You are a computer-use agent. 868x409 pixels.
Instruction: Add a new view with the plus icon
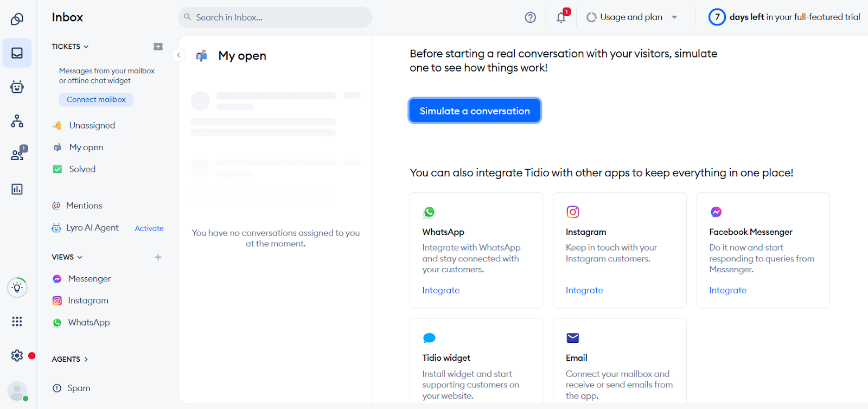tap(158, 257)
